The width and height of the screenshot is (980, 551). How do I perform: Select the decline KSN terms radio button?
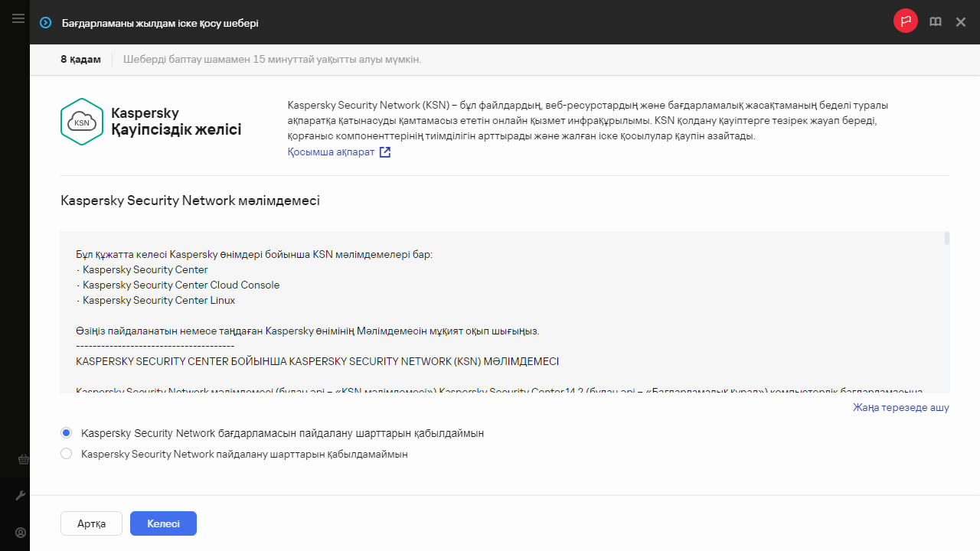point(67,454)
